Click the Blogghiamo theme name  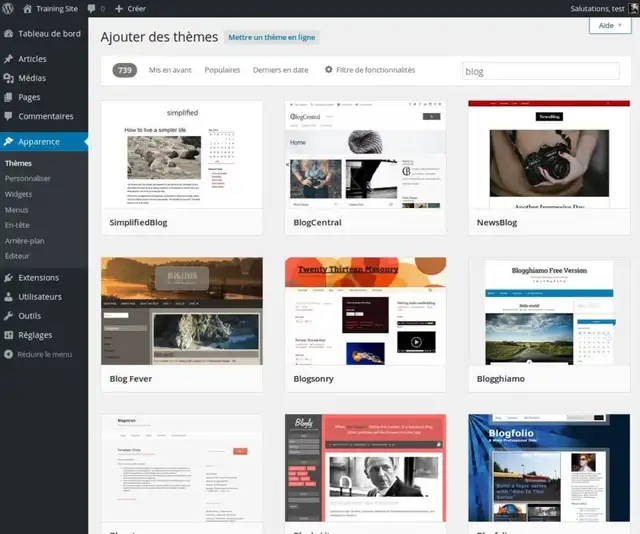click(x=501, y=379)
